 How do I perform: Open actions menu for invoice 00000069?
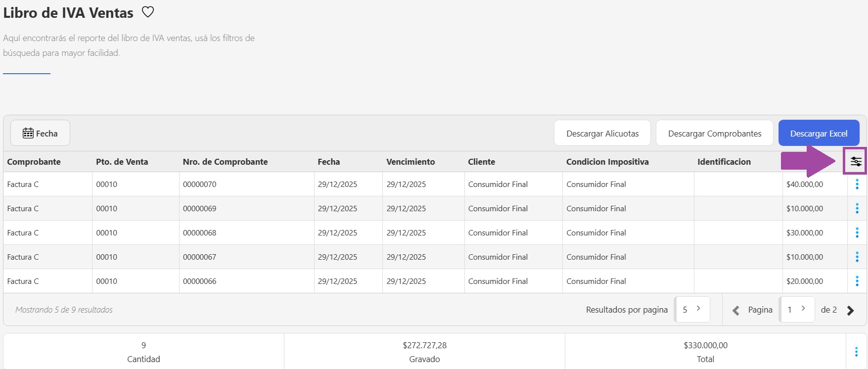[857, 208]
